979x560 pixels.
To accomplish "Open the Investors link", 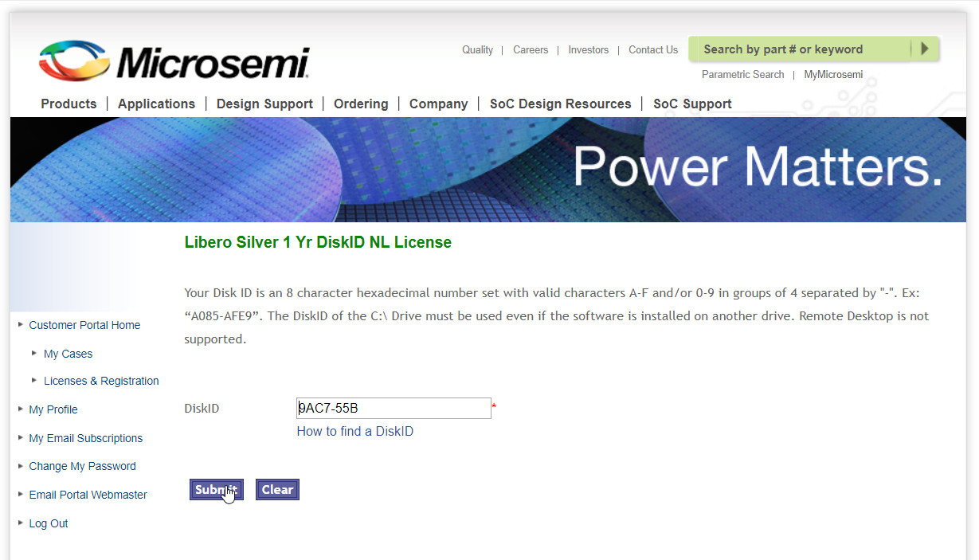I will [x=588, y=49].
